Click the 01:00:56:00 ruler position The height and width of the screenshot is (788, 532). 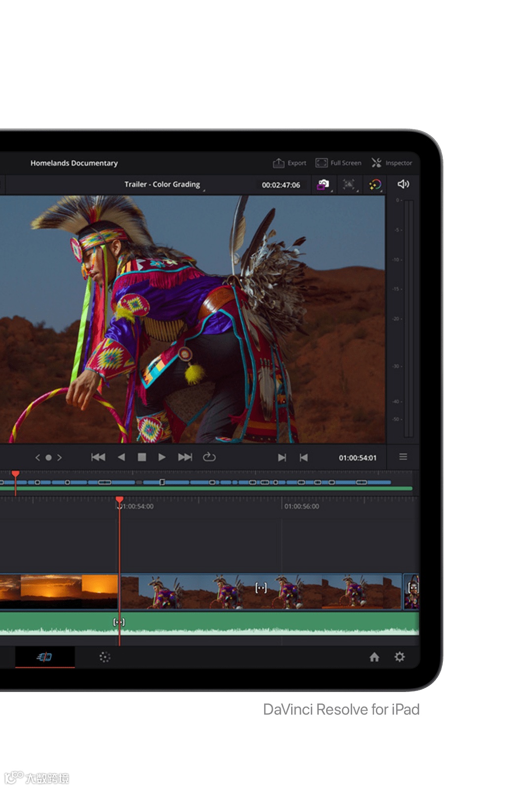click(301, 506)
